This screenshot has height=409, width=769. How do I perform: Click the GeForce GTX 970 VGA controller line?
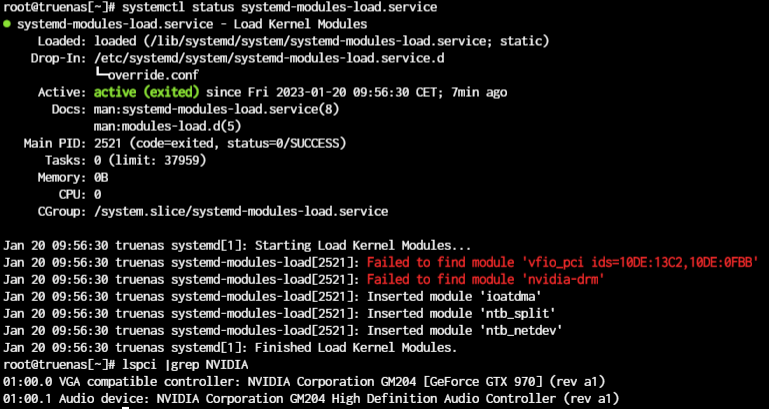click(x=304, y=382)
